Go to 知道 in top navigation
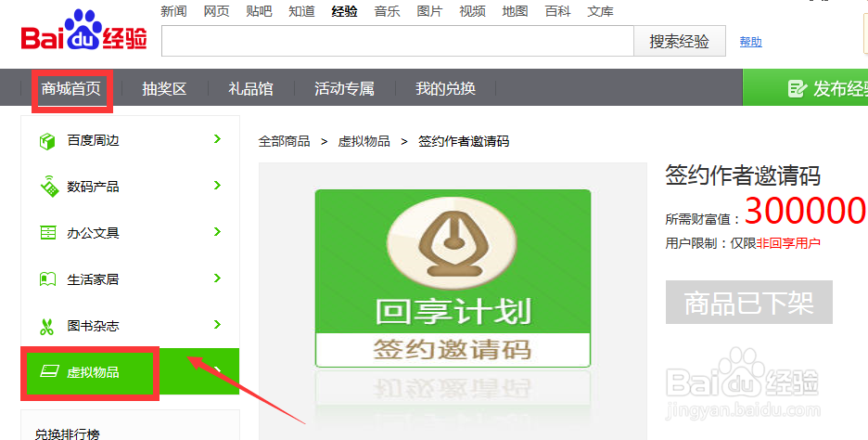 tap(301, 11)
